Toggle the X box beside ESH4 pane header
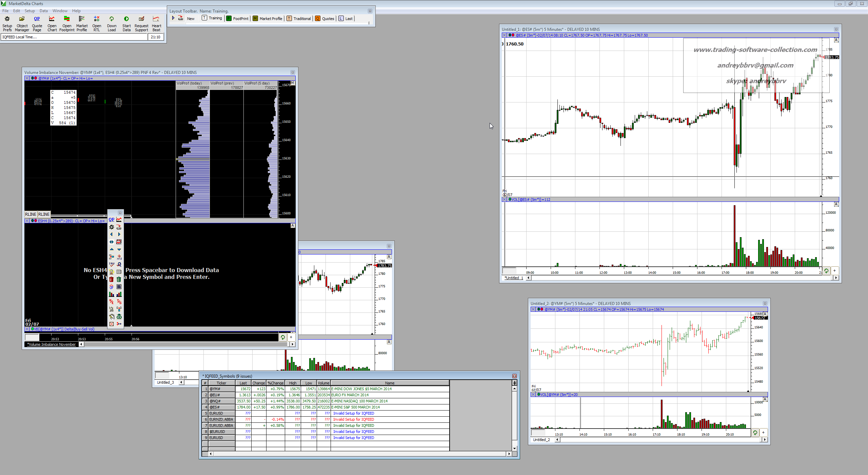 pos(27,221)
